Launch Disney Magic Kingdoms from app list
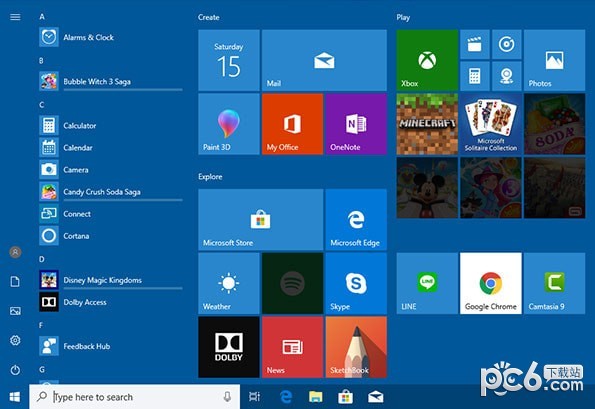Viewport: 595px width, 409px height. [110, 280]
